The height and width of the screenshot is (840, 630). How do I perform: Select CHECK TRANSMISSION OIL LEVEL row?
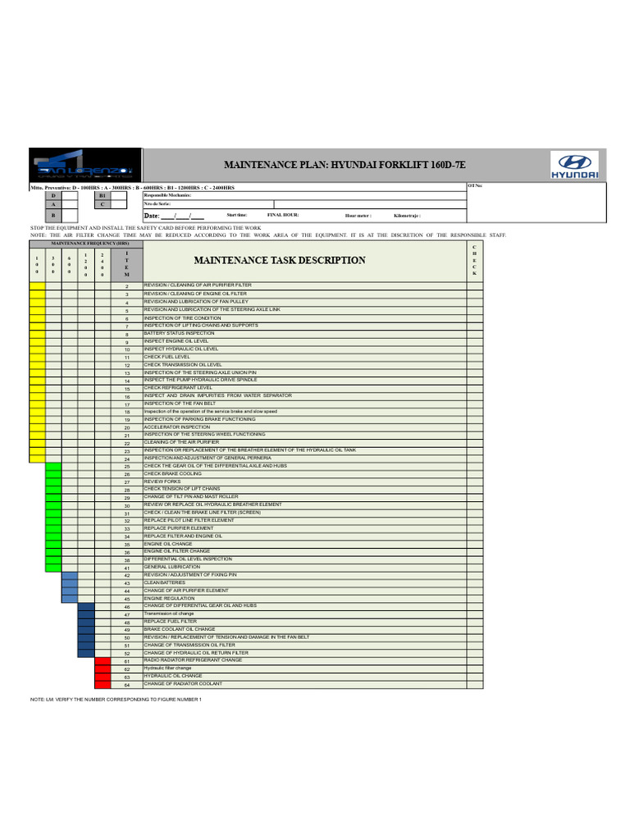pyautogui.click(x=305, y=365)
